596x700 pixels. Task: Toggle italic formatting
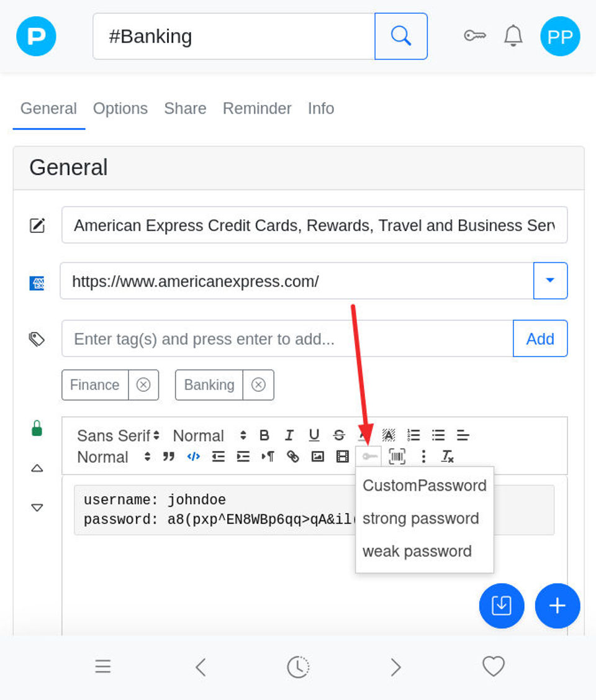click(289, 435)
